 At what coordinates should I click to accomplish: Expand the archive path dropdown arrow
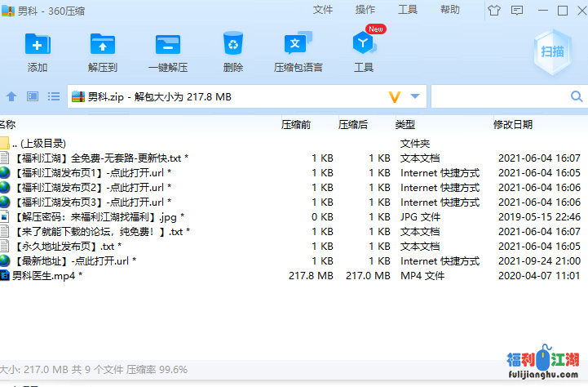pos(415,96)
